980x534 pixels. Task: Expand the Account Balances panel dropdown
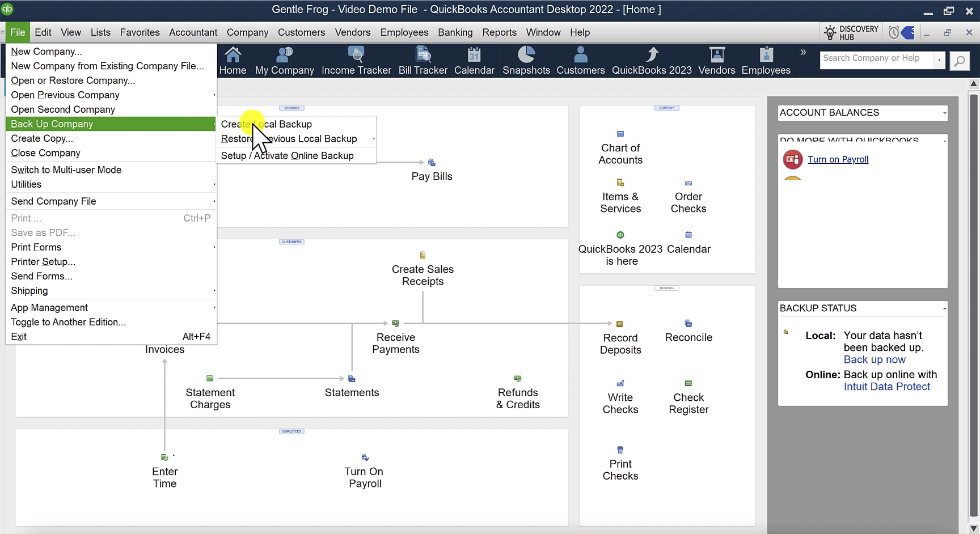click(944, 113)
